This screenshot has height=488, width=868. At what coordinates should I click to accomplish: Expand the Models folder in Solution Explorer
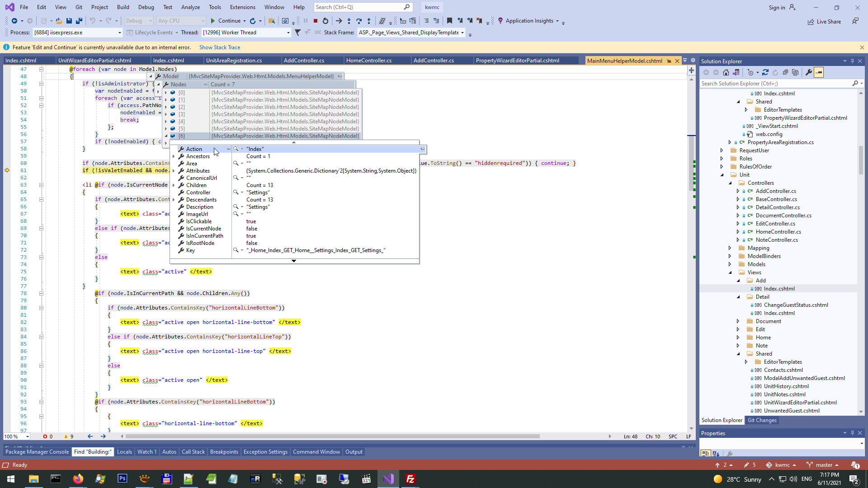(x=730, y=264)
